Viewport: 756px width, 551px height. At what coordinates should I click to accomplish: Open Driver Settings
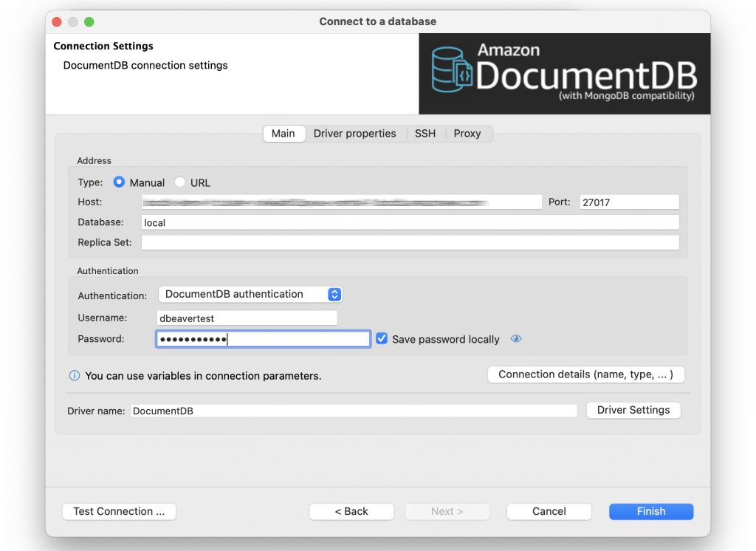pos(633,410)
